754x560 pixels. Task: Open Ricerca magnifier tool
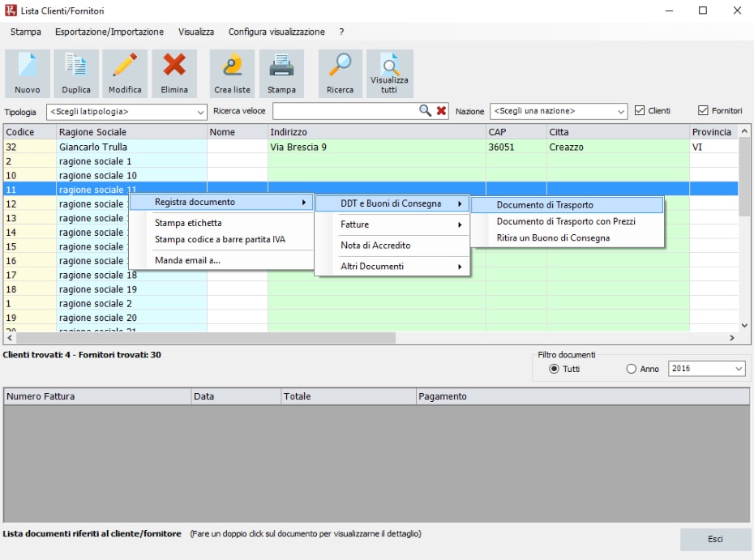[340, 74]
